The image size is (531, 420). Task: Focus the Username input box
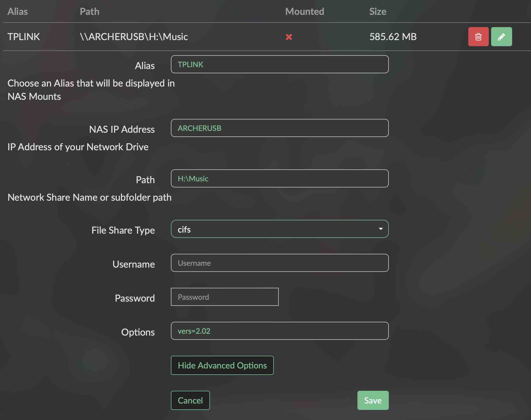click(x=280, y=263)
